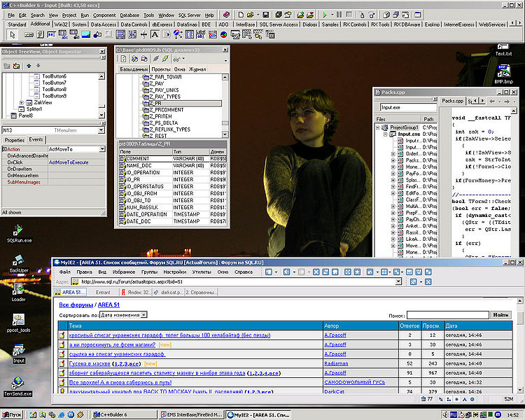Screen dimensions: 525x420
Task: Select the BackUper desktop icon
Action: (19, 265)
